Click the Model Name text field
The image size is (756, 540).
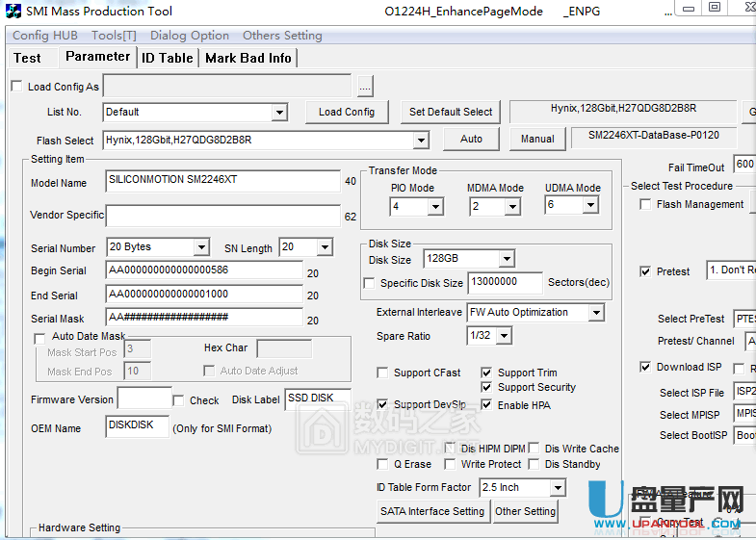coord(222,181)
